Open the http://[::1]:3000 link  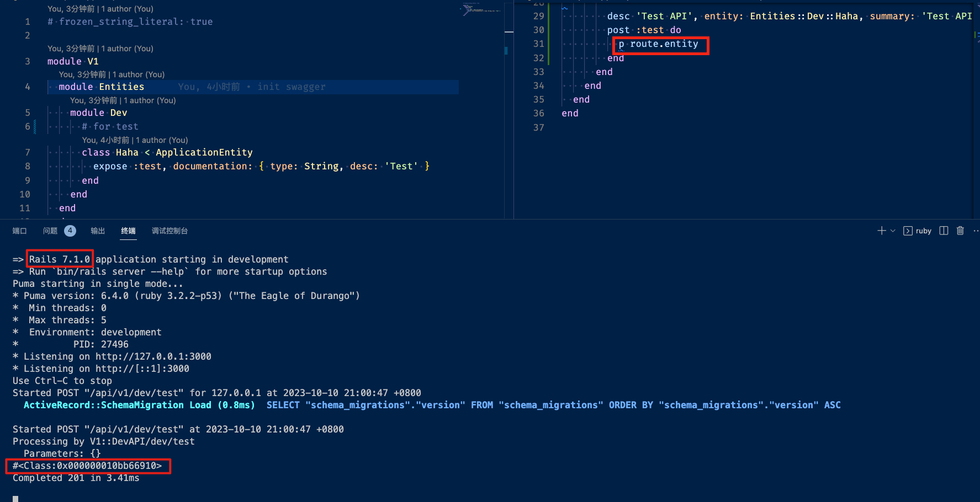click(x=146, y=369)
